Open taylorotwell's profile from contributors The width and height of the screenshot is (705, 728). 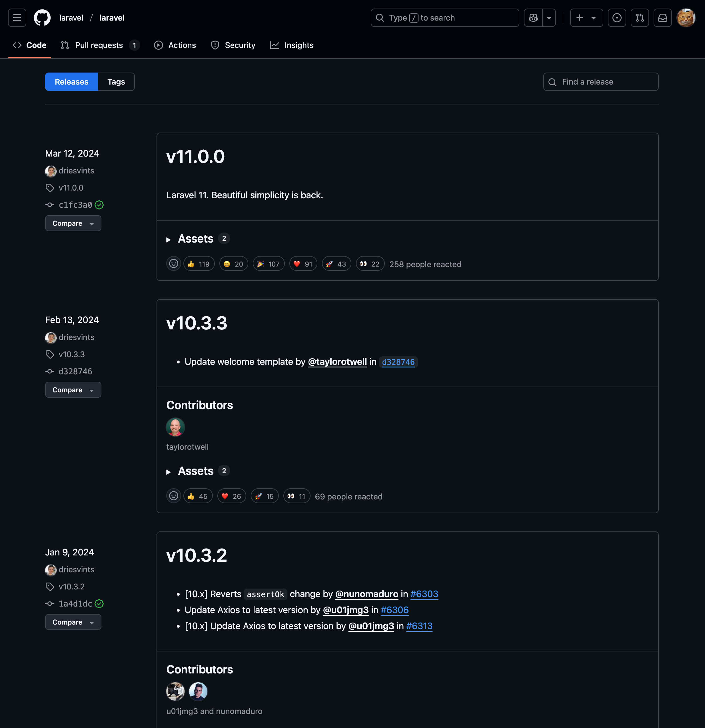[x=175, y=427]
